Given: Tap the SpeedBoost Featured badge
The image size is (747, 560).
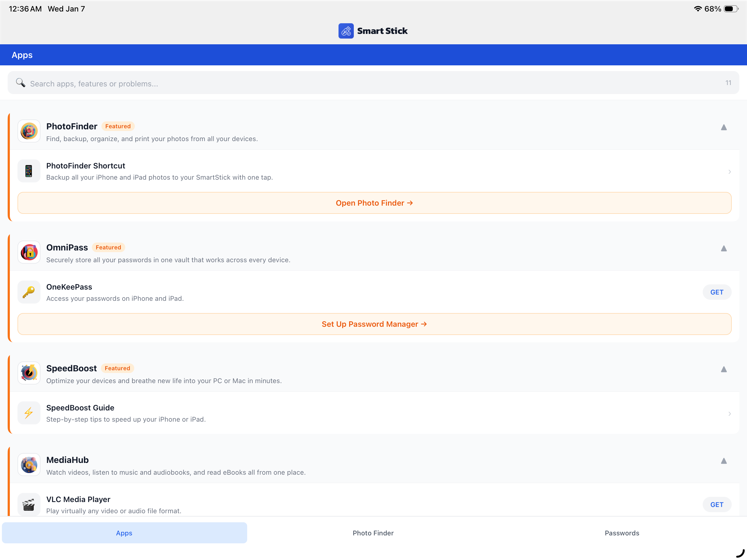Looking at the screenshot, I should (117, 369).
